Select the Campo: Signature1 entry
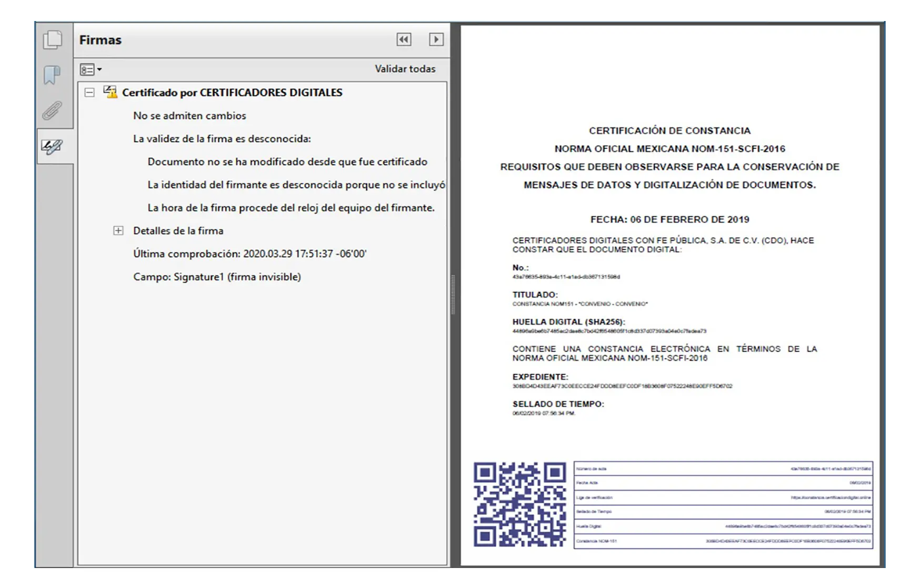The height and width of the screenshot is (588, 920). point(217,275)
